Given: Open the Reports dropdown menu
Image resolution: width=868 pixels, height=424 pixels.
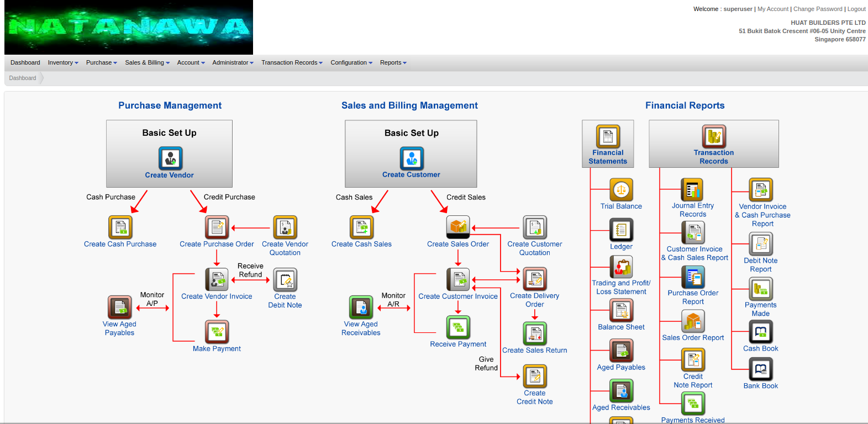Looking at the screenshot, I should tap(393, 63).
